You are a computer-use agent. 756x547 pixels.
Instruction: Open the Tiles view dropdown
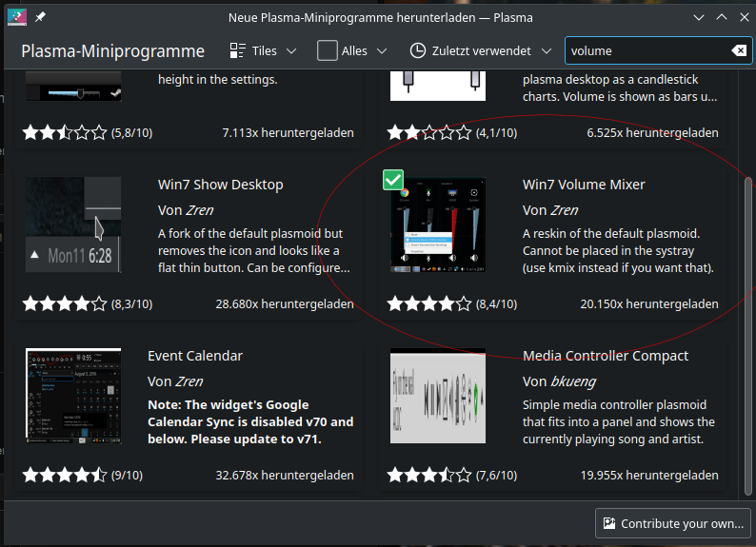pos(263,50)
